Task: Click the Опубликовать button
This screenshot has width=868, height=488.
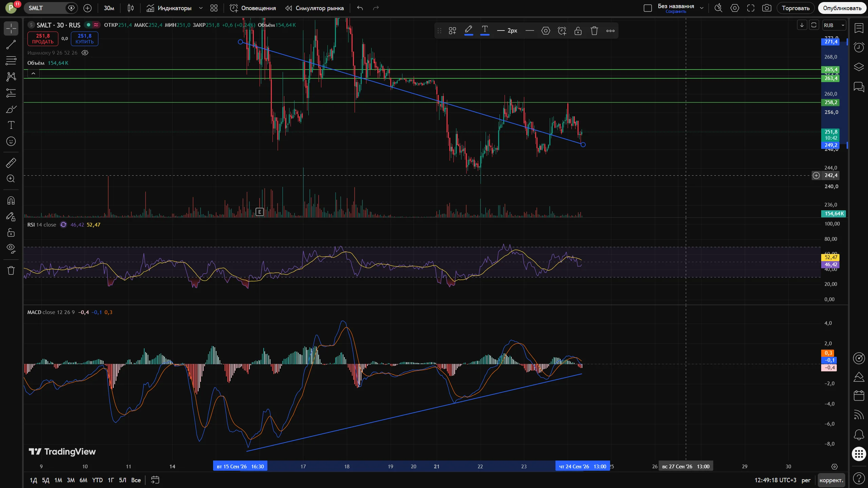Action: coord(842,8)
